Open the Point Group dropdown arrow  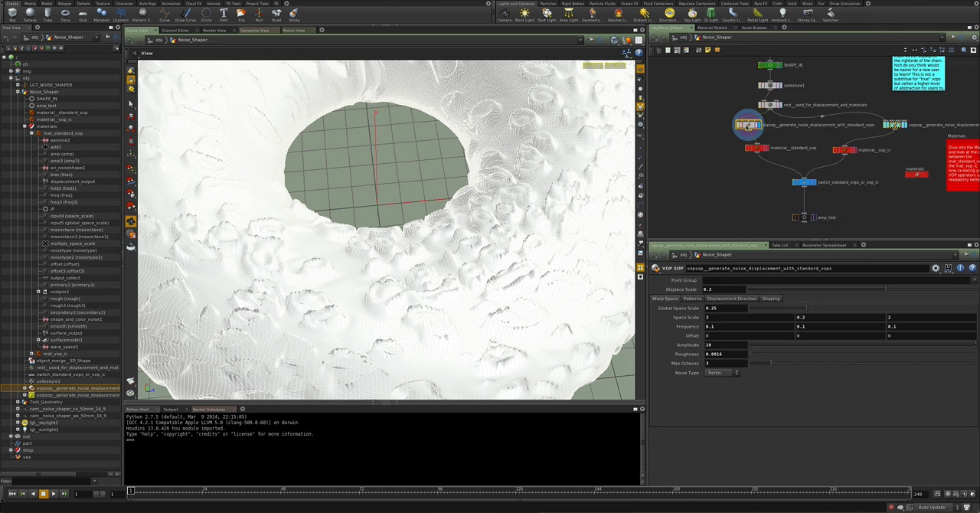pos(976,280)
